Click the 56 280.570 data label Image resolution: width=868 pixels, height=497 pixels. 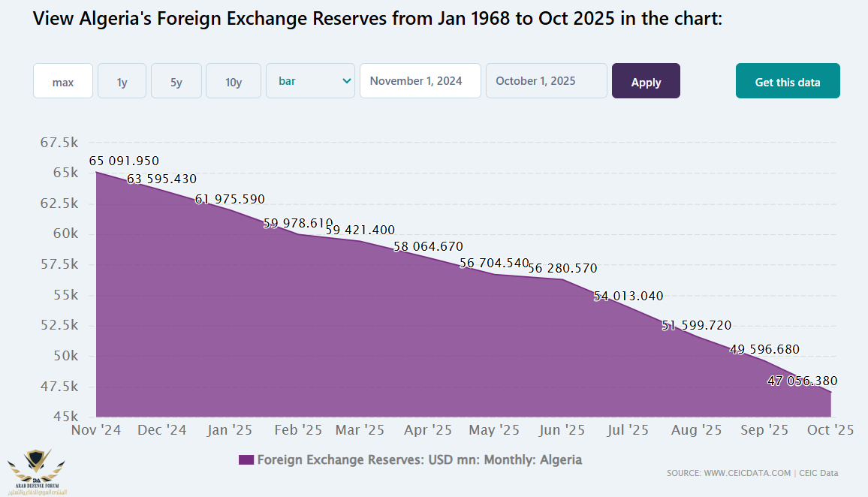562,268
